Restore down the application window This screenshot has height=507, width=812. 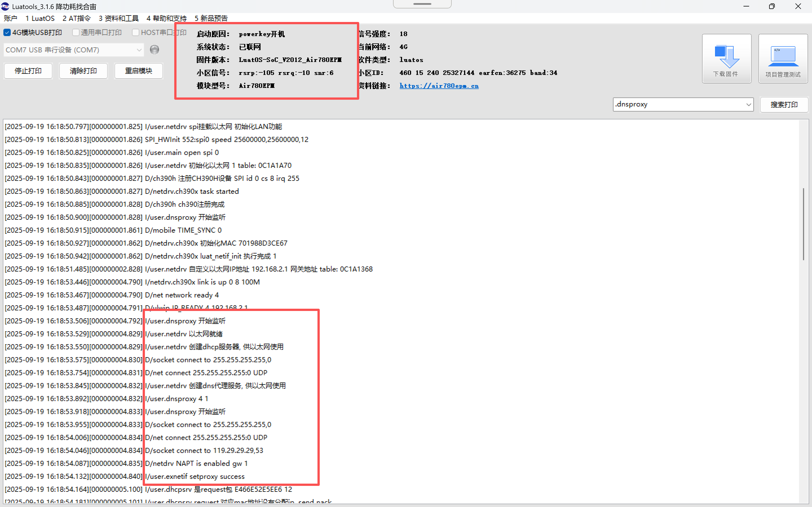[x=772, y=6]
